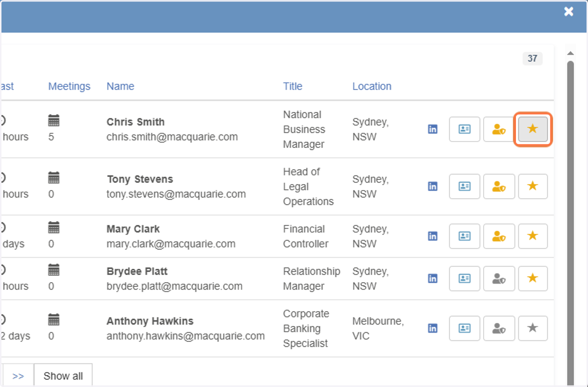Image resolution: width=588 pixels, height=387 pixels.
Task: Open Brydee Platt's LinkedIn profile icon
Action: [x=433, y=279]
